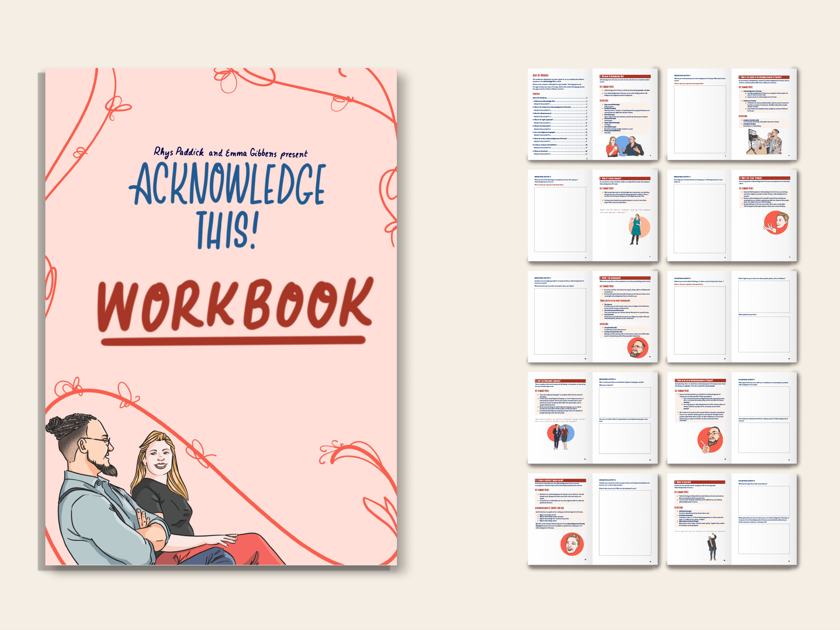Click the first bullet under Key Summary Points

[x=603, y=90]
